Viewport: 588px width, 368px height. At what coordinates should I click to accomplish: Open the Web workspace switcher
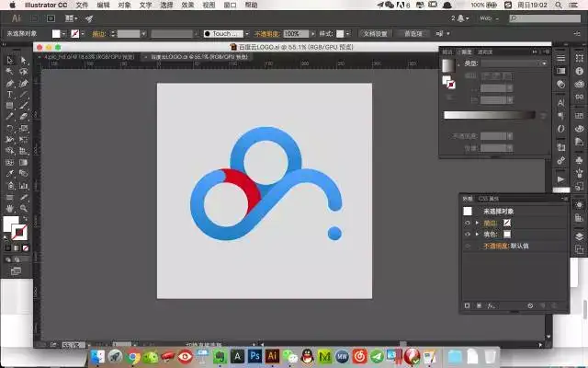coord(490,18)
